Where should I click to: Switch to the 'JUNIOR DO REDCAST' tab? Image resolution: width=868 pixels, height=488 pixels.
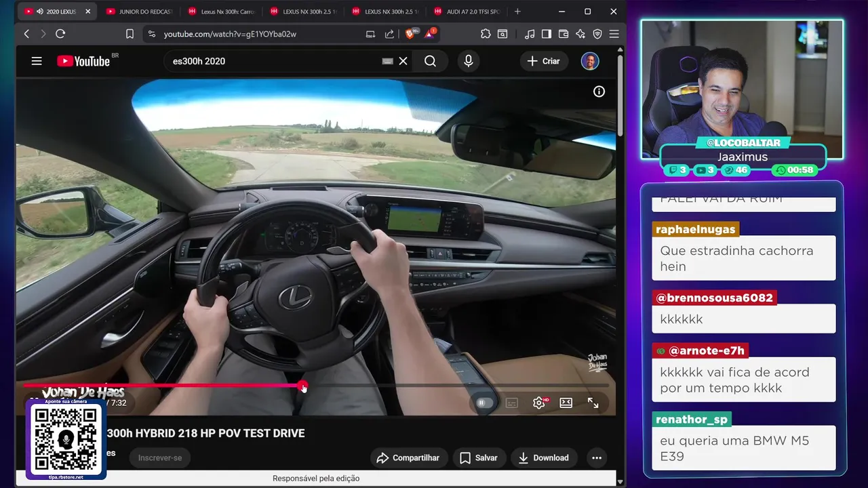click(139, 12)
